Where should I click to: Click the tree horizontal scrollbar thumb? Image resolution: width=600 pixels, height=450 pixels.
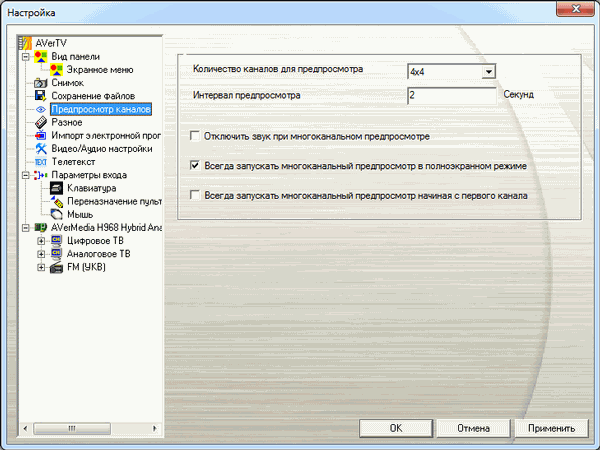(x=72, y=428)
